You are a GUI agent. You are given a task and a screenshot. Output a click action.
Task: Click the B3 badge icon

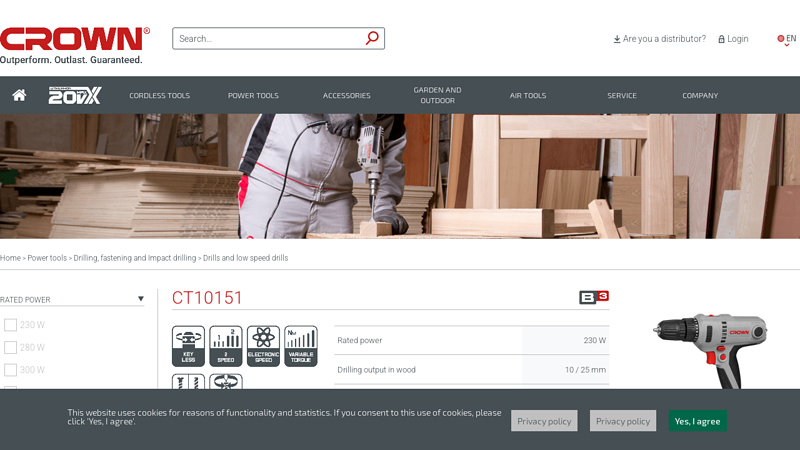(594, 297)
